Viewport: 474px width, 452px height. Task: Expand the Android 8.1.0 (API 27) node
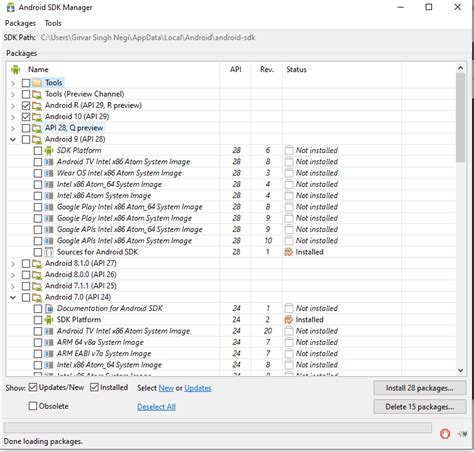pos(13,264)
